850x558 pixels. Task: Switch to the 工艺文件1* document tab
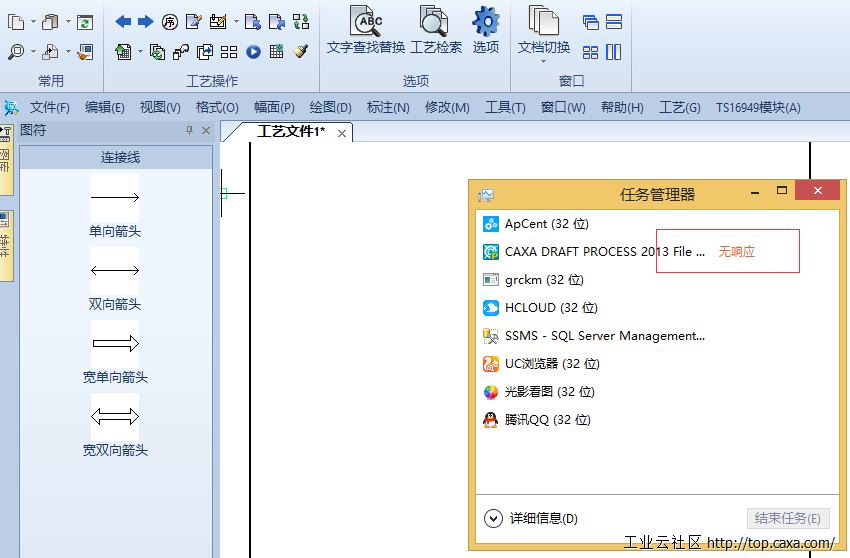pyautogui.click(x=291, y=131)
